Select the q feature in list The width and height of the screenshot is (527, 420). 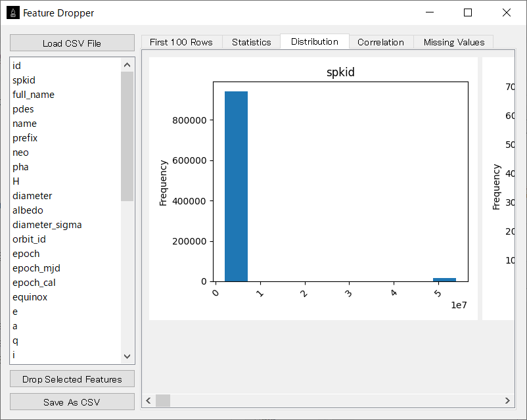point(66,340)
